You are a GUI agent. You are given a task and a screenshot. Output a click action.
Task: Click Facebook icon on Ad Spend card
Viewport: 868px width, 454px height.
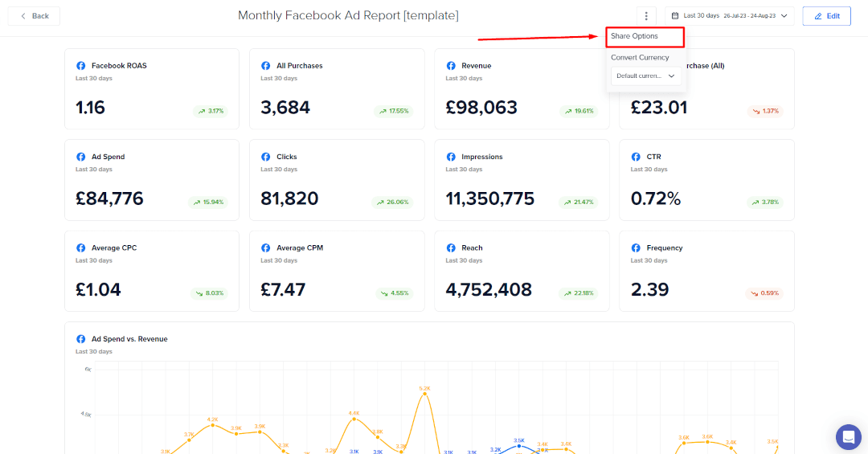[81, 157]
